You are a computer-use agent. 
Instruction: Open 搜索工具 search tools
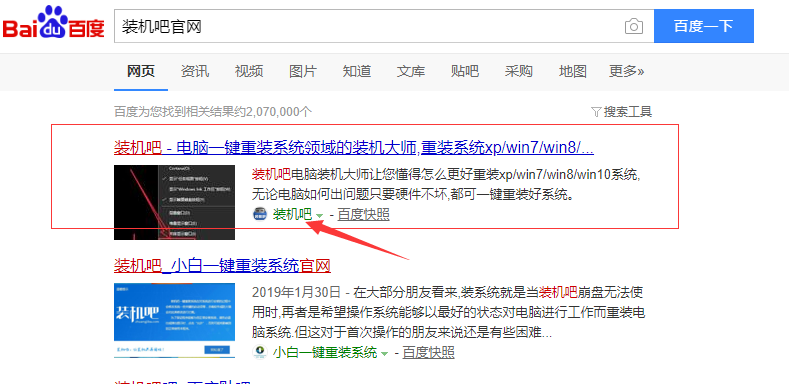tap(627, 112)
